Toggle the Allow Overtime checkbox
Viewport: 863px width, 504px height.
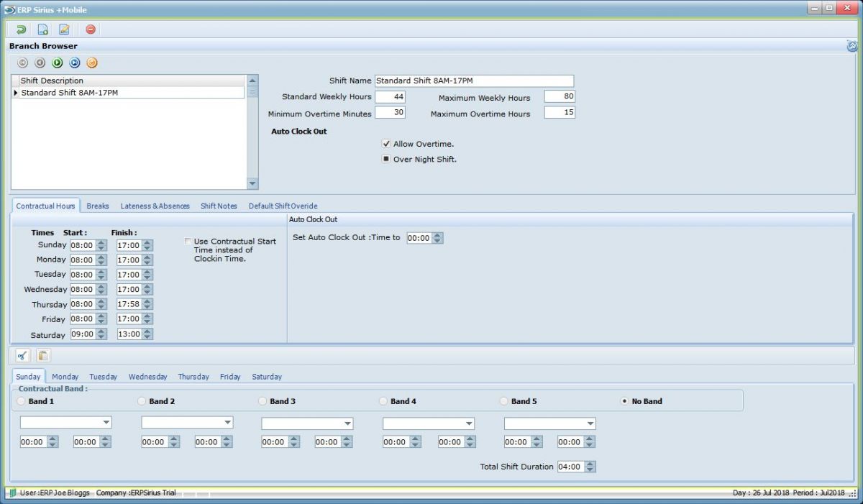click(386, 144)
